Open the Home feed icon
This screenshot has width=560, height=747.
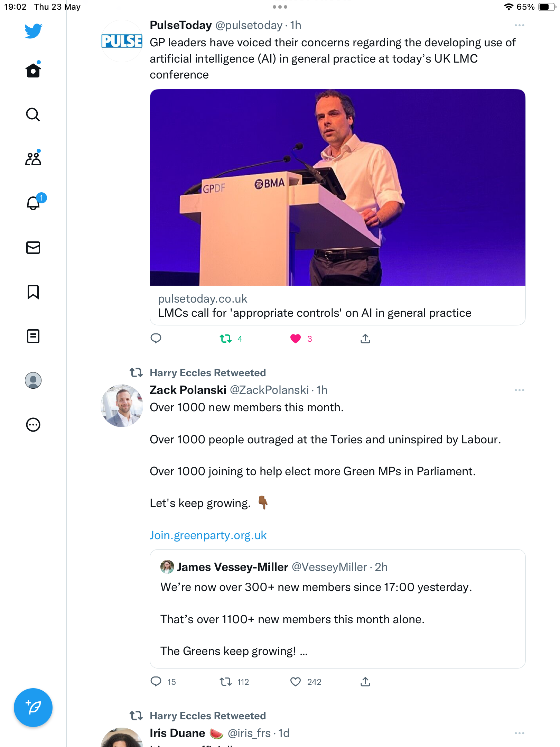(33, 70)
